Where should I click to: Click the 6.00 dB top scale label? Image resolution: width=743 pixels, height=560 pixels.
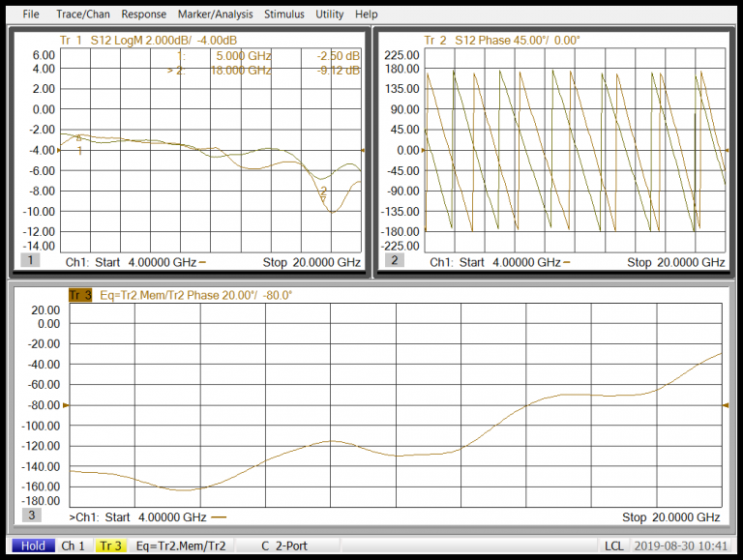click(44, 55)
